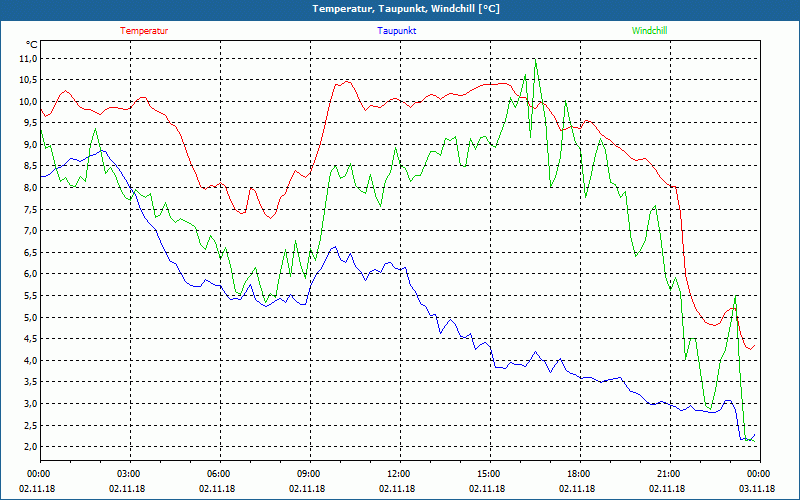Select the 8,0 y-axis value
The image size is (800, 500).
30,188
